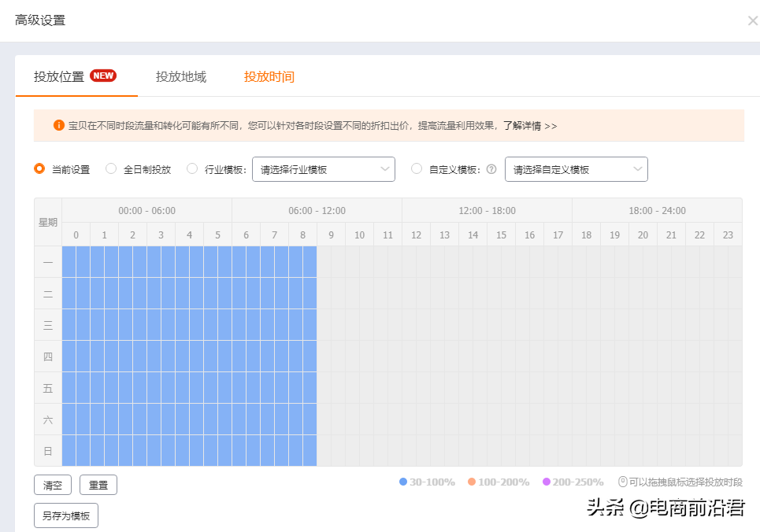Viewport: 760px width, 532px height.
Task: Open the 请选择行业模板 dropdown
Action: click(323, 168)
